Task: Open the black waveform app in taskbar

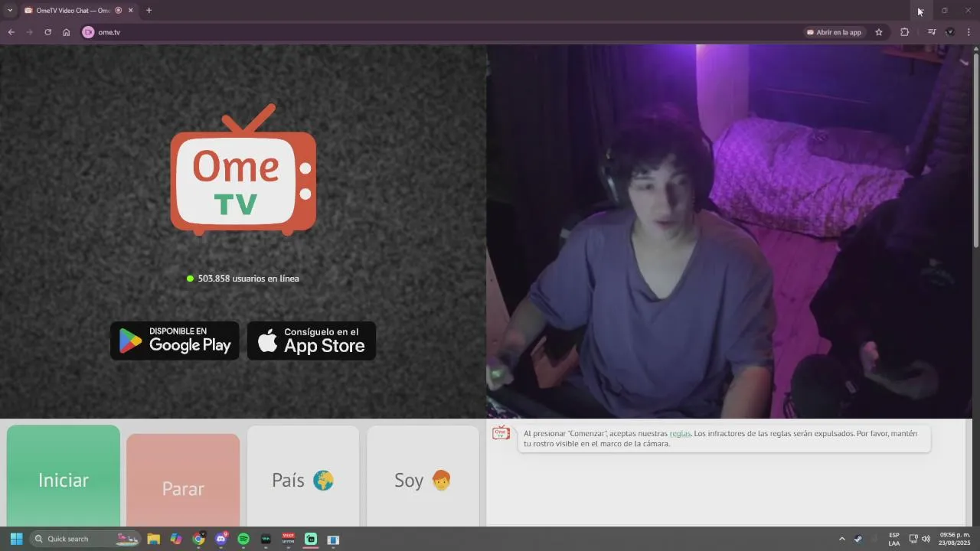Action: (x=266, y=539)
